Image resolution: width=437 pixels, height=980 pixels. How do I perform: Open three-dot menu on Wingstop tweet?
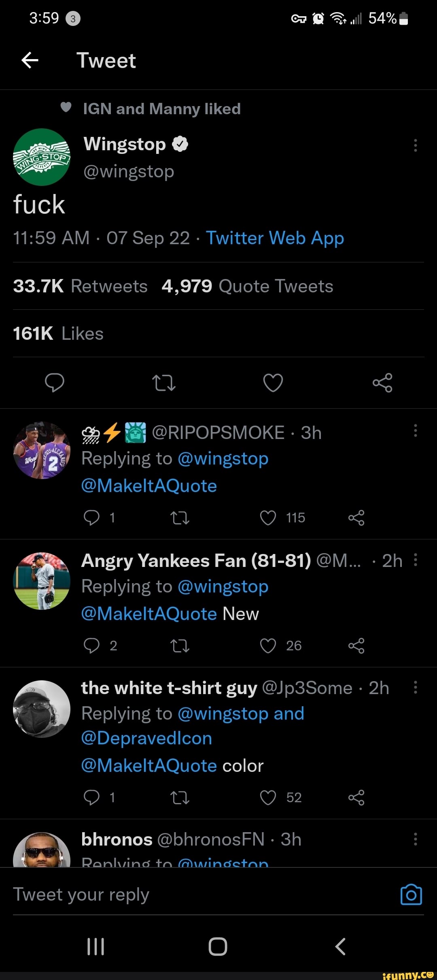(415, 145)
